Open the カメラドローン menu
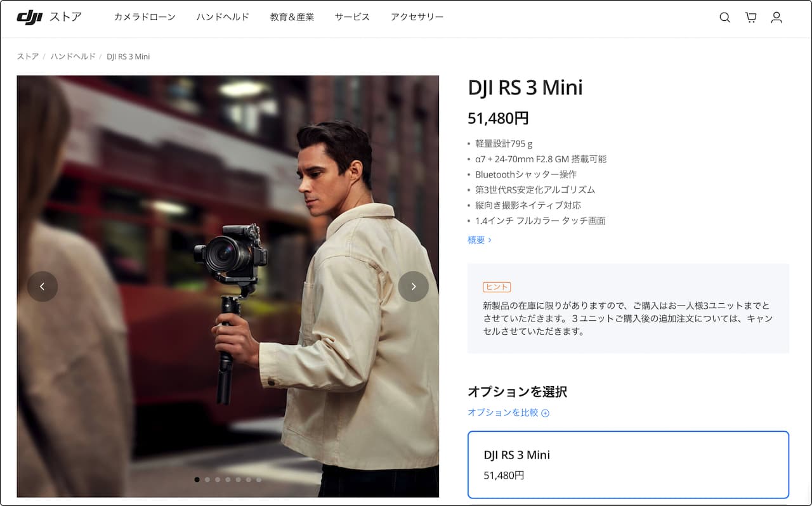812x506 pixels. pyautogui.click(x=145, y=17)
